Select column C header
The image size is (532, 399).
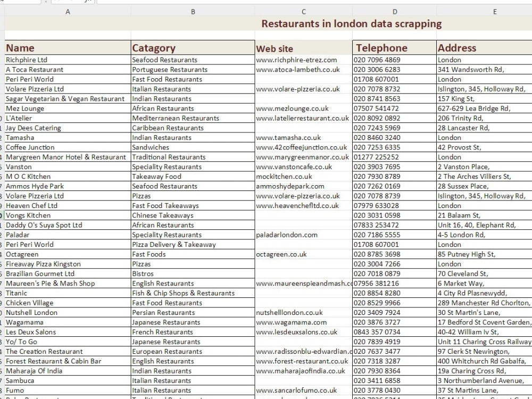pos(303,11)
